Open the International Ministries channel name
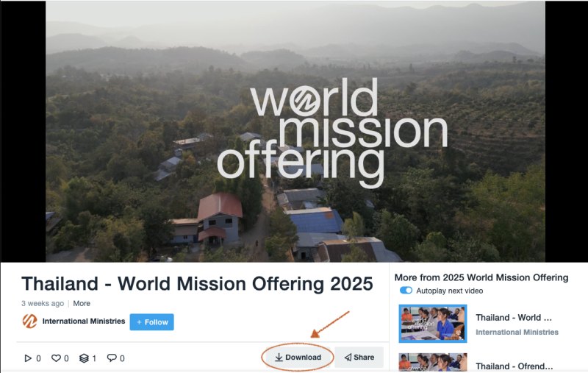 pos(84,322)
